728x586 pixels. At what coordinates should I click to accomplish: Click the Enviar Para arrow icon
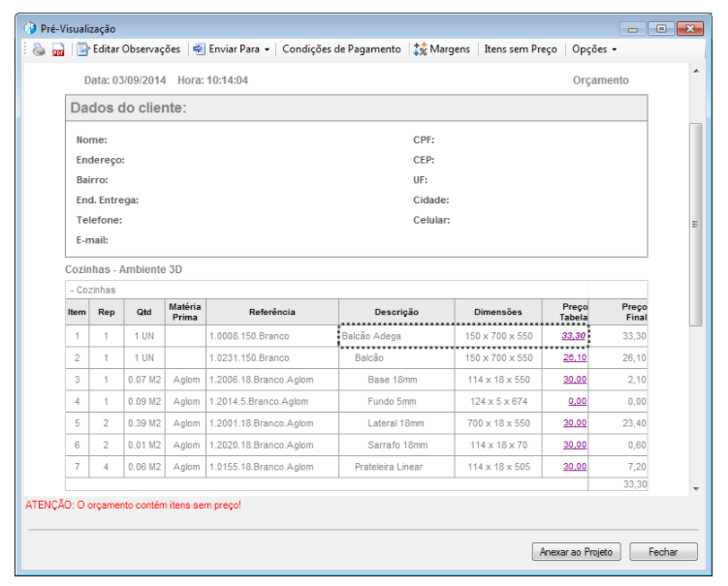[x=199, y=49]
